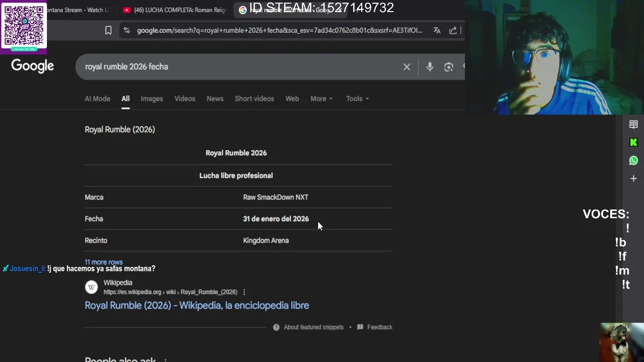Viewport: 644px width, 362px height.
Task: Open the reading list icon in side panel
Action: click(633, 124)
